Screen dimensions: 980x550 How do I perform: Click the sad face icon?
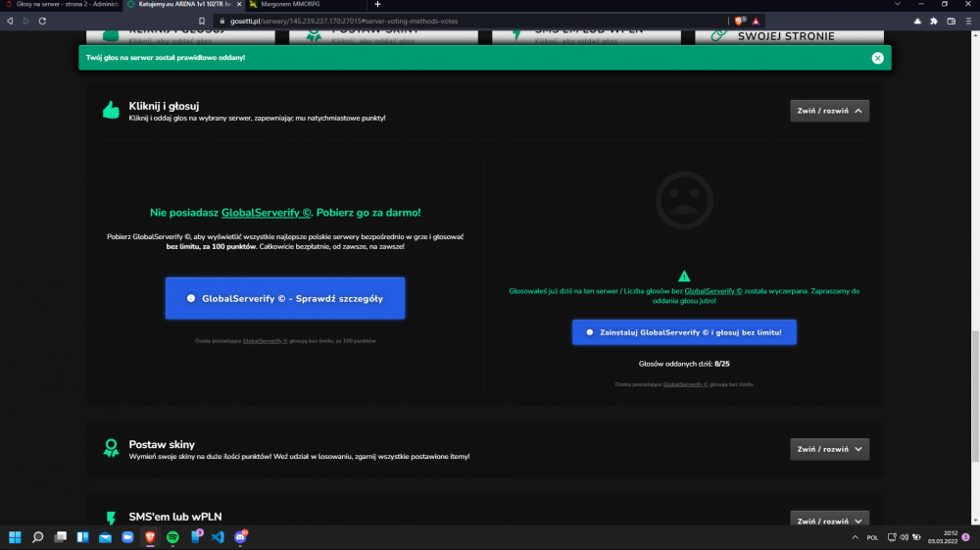684,200
